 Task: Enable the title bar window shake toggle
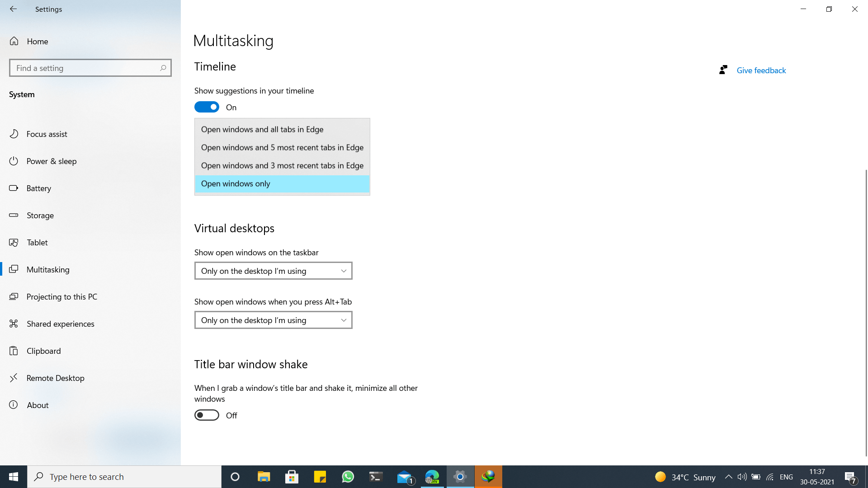click(x=207, y=415)
